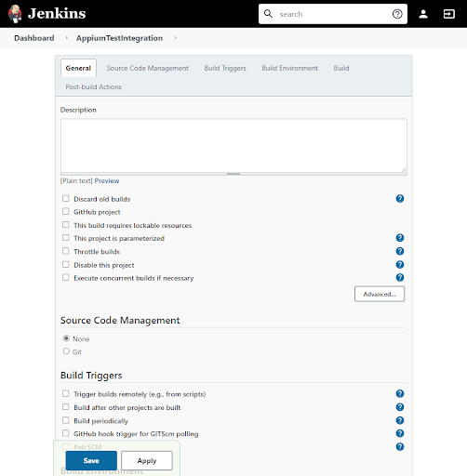Check Trigger builds remotely option
This screenshot has height=476, width=467.
pos(65,393)
